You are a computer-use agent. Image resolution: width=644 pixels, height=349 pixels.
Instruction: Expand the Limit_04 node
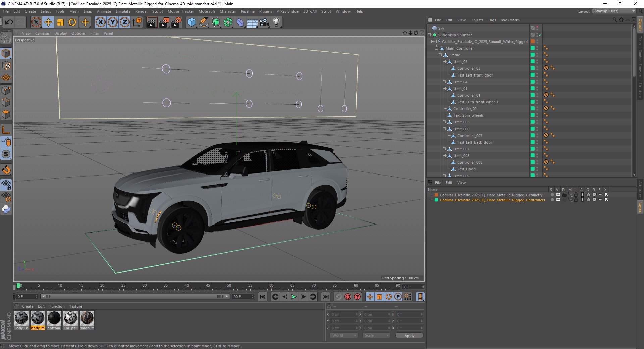click(444, 82)
